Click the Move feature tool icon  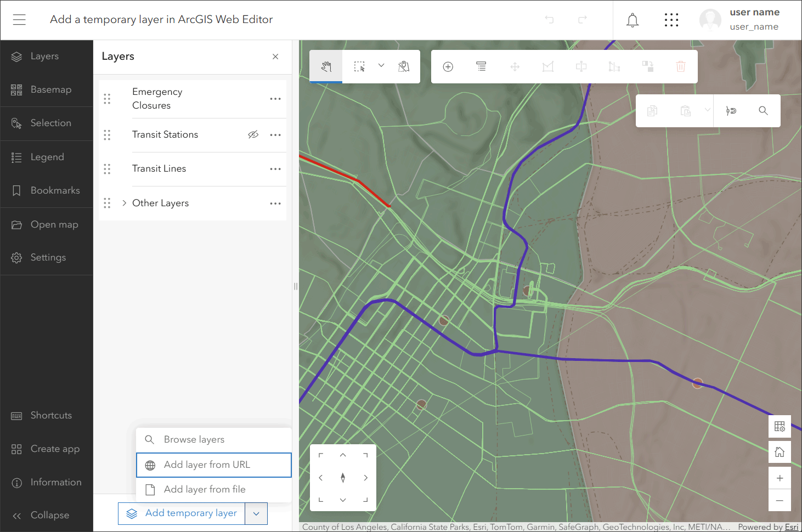(515, 67)
